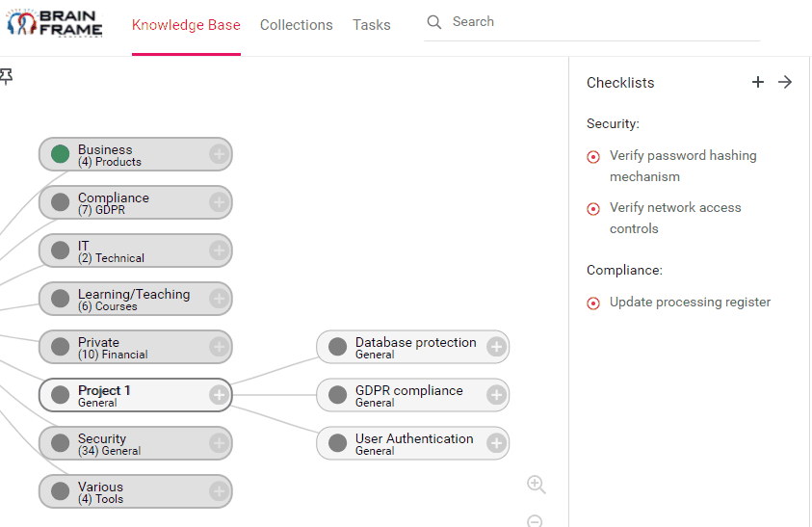
Task: Click the search magnifier icon
Action: (434, 22)
